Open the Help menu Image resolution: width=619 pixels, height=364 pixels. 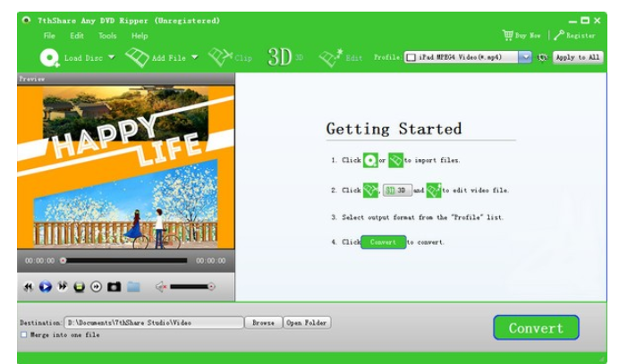click(x=140, y=36)
